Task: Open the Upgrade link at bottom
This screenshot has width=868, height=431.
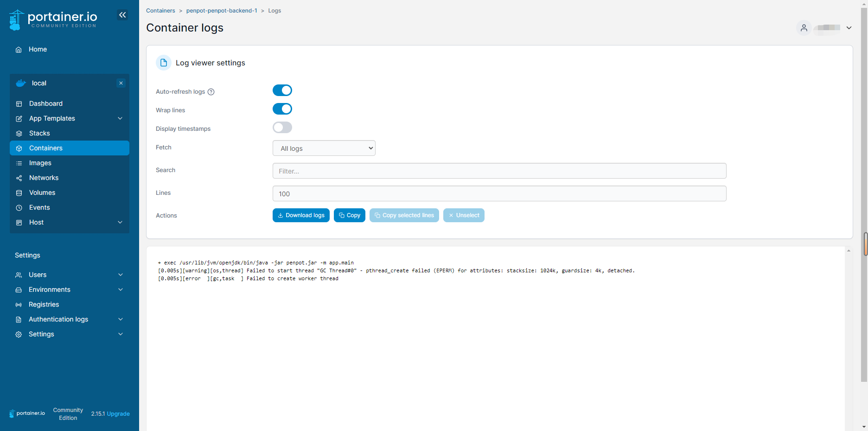Action: [x=118, y=414]
